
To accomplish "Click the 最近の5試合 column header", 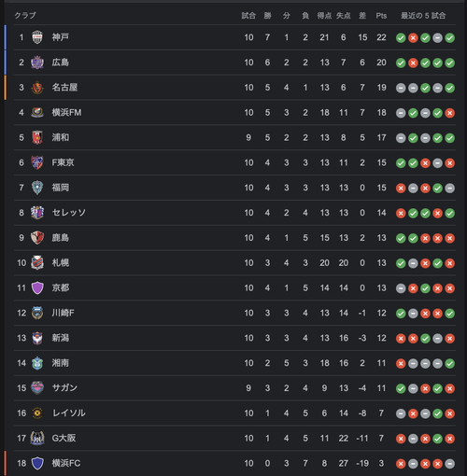I will coord(423,16).
